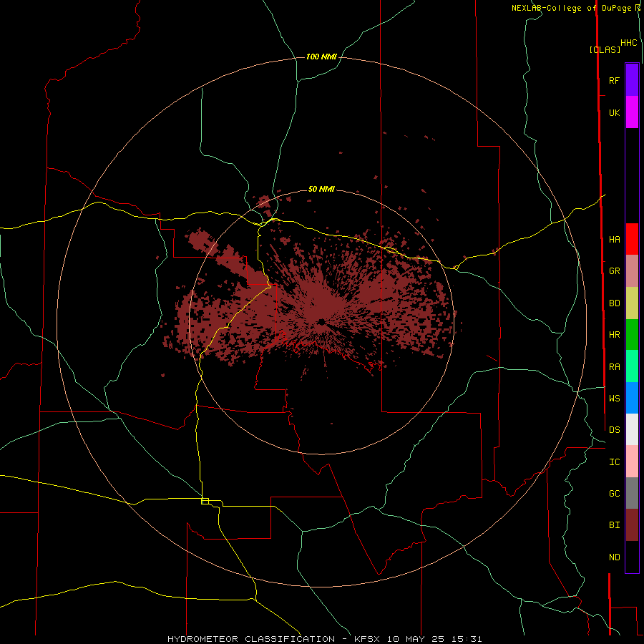
Task: Click the GR pink-tan legend color swatch
Action: (632, 271)
